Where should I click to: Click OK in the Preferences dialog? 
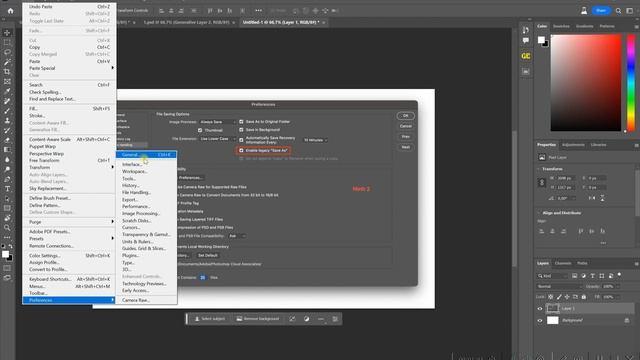(405, 116)
